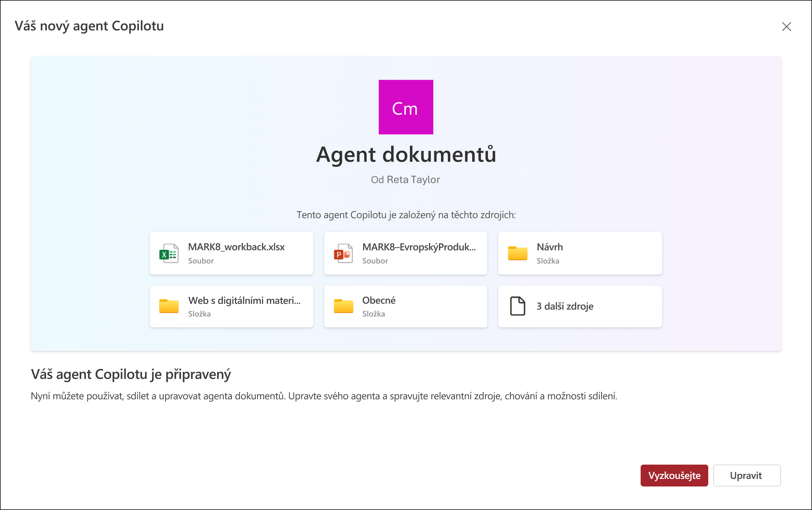The width and height of the screenshot is (812, 510).
Task: Open the Obecné folder card
Action: click(405, 306)
